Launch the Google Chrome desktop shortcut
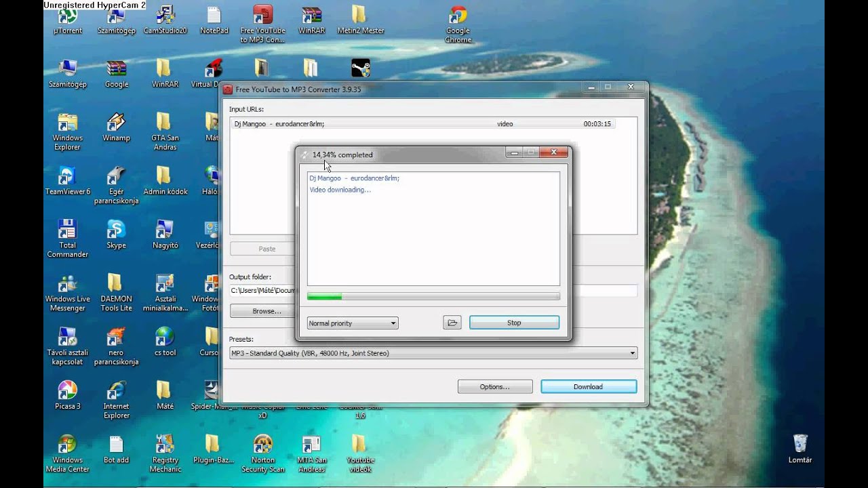The image size is (868, 488). pos(458,25)
